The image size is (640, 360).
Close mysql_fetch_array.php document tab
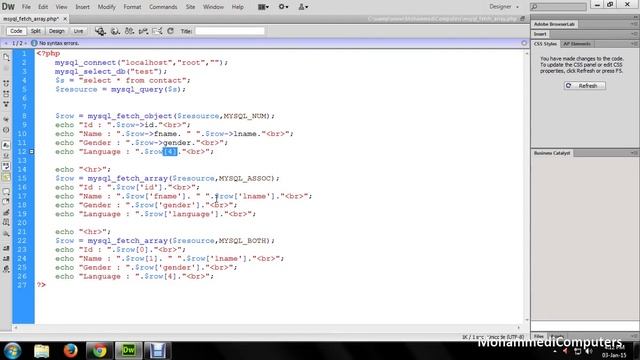click(65, 19)
